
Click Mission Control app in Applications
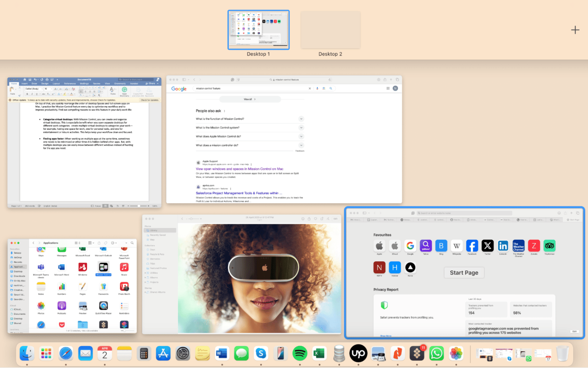[x=103, y=267]
